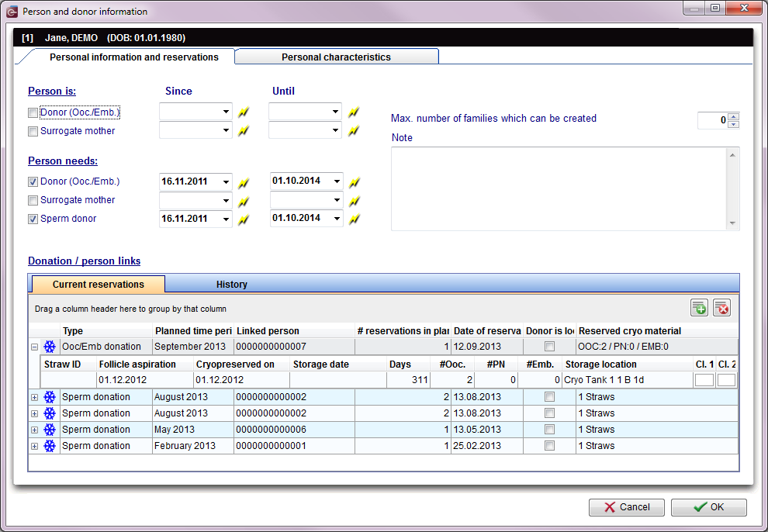The height and width of the screenshot is (532, 768).
Task: Check Person needs Surrogate mother checkbox
Action: pos(33,201)
